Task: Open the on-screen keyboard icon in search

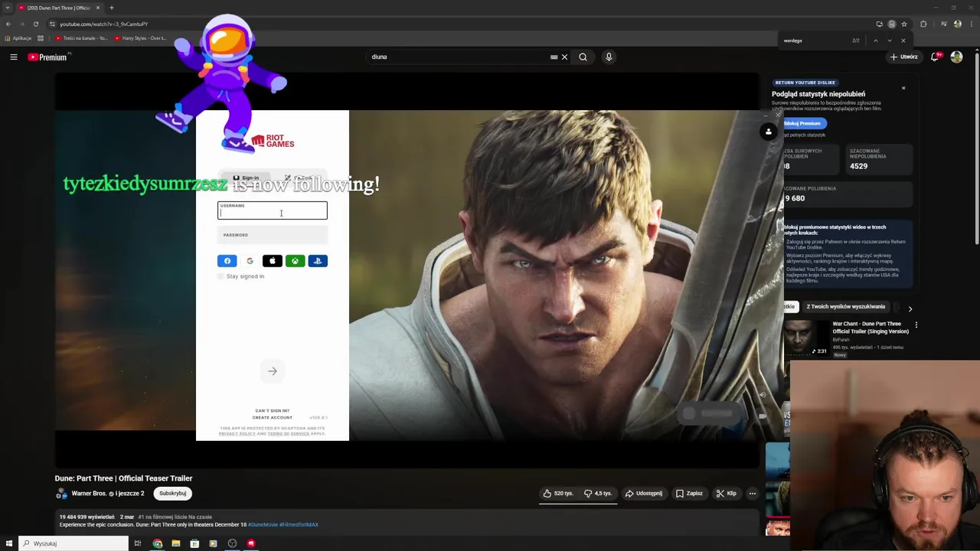Action: (554, 57)
